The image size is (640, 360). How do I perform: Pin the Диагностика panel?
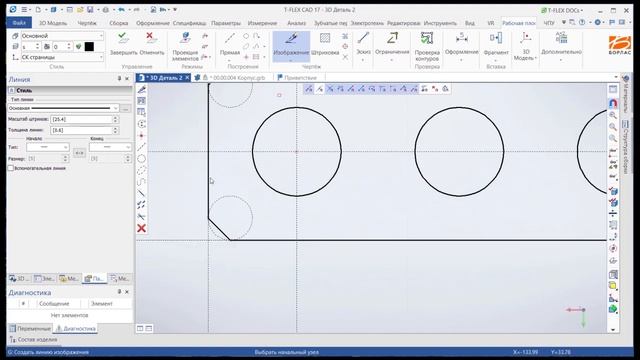[x=119, y=292]
